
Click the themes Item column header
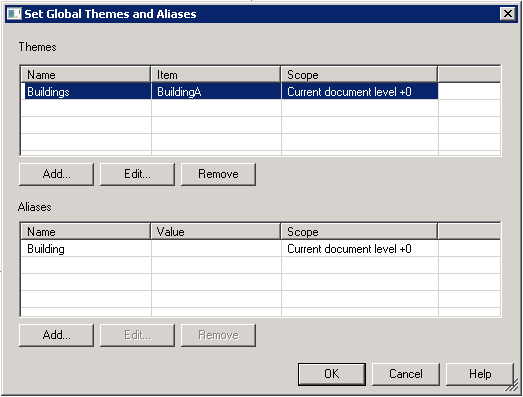[216, 75]
